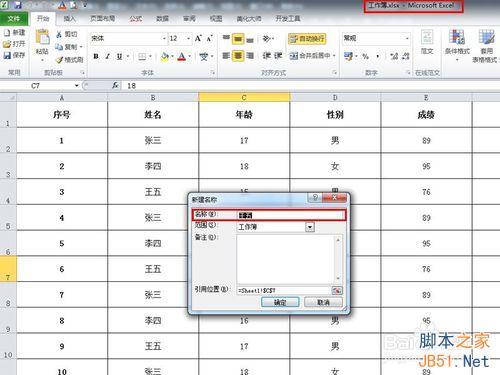This screenshot has height=375, width=500.
Task: Click the help button in 新建名称 dialog
Action: (x=315, y=197)
